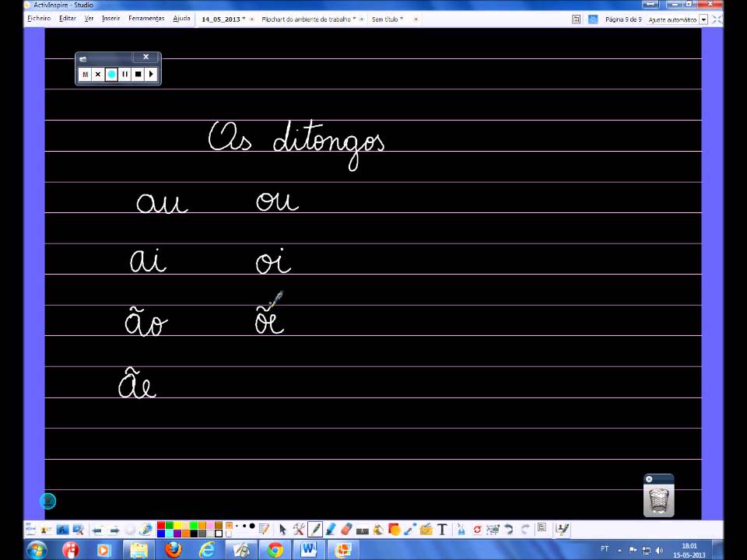Click the flipchart trash bin
This screenshot has width=747, height=560.
659,500
